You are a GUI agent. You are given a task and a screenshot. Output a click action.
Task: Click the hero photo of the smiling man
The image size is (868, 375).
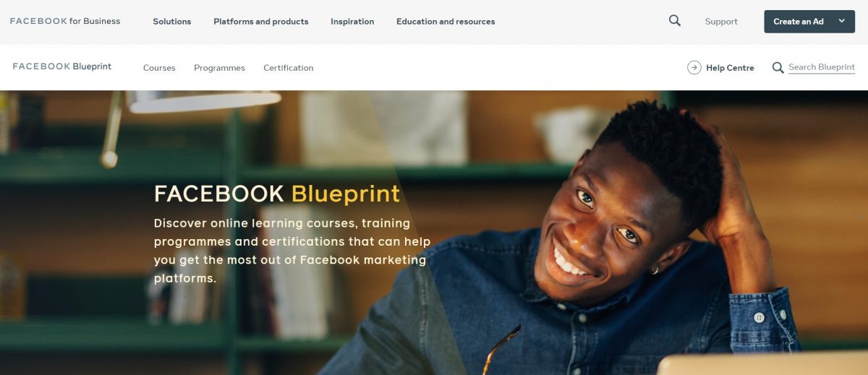click(615, 238)
